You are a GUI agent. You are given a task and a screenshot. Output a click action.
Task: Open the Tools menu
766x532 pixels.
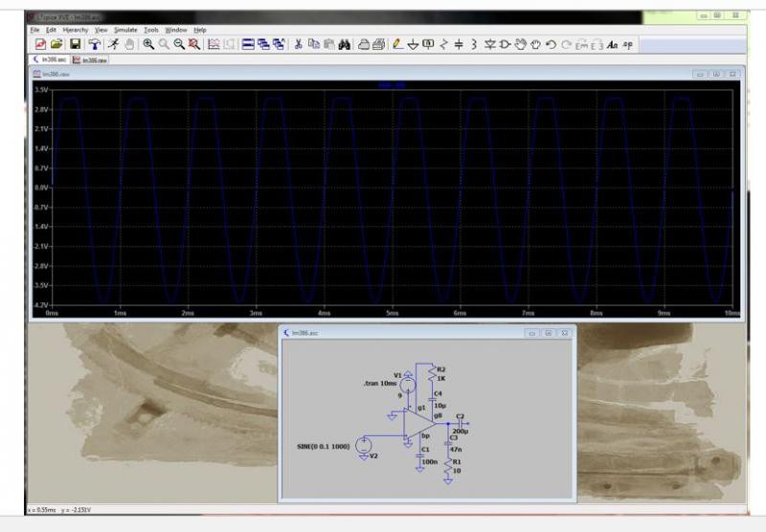coord(151,30)
